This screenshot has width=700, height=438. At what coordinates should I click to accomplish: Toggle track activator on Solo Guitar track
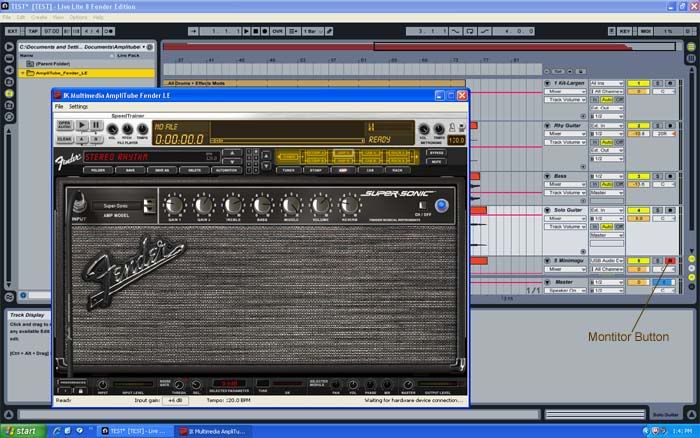(638, 210)
